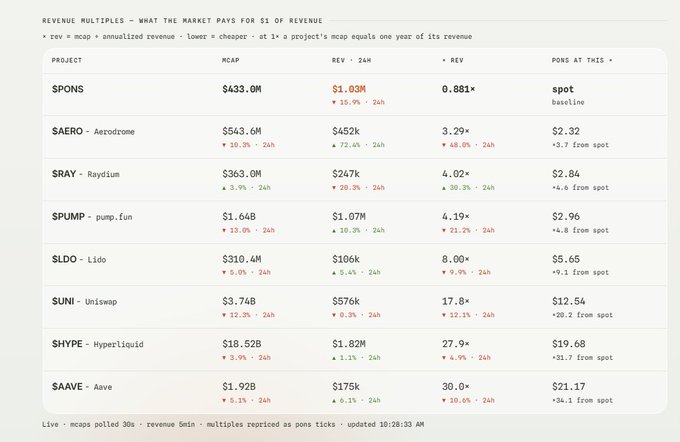The width and height of the screenshot is (680, 442).
Task: Click the 3.29× multiple value
Action: [x=456, y=131]
